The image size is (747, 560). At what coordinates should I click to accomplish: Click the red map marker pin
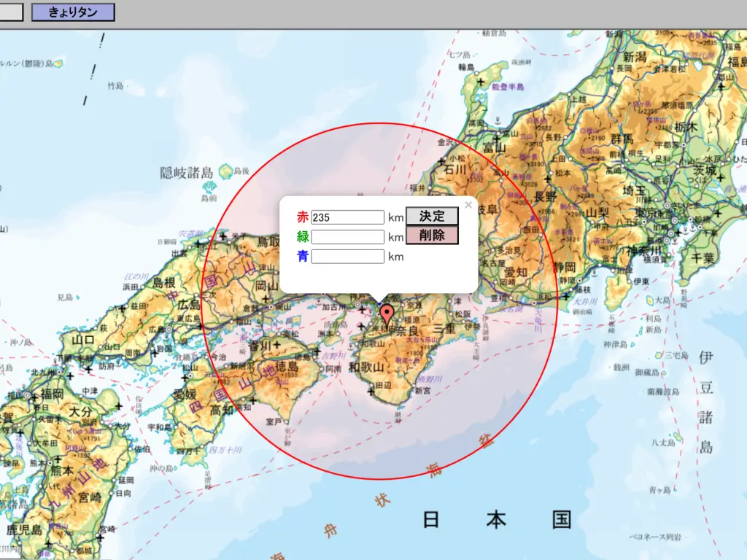click(x=387, y=314)
